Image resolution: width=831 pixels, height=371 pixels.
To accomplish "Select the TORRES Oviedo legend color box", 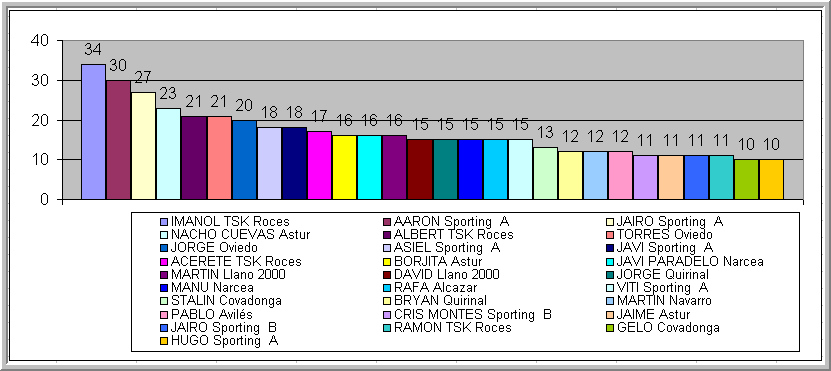I will click(x=611, y=235).
